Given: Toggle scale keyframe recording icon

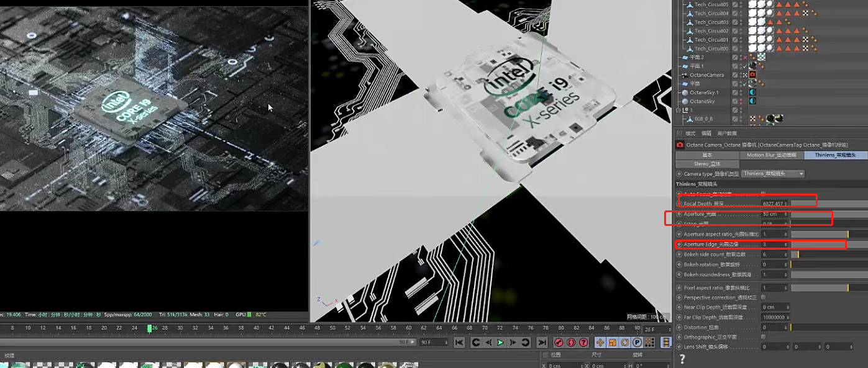Looking at the screenshot, I should 613,342.
